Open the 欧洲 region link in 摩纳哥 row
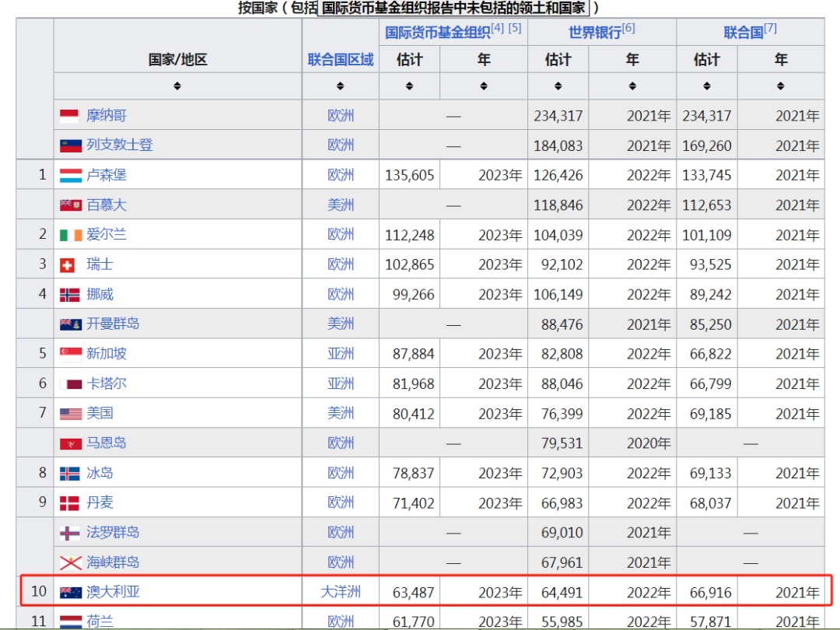Viewport: 840px width, 630px height. [341, 116]
